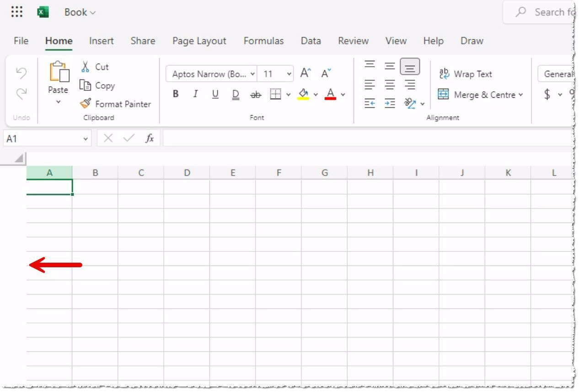This screenshot has width=579, height=392.
Task: Click the column D header
Action: pyautogui.click(x=187, y=173)
